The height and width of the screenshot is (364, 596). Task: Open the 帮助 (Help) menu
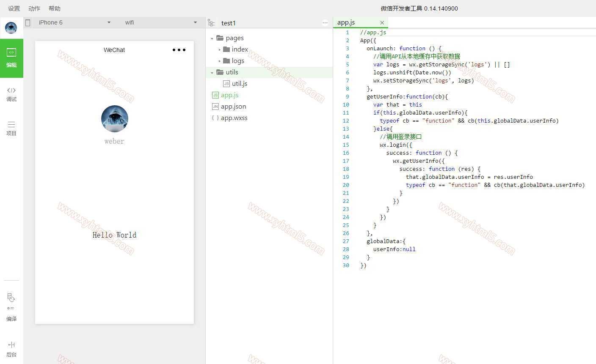tap(55, 8)
